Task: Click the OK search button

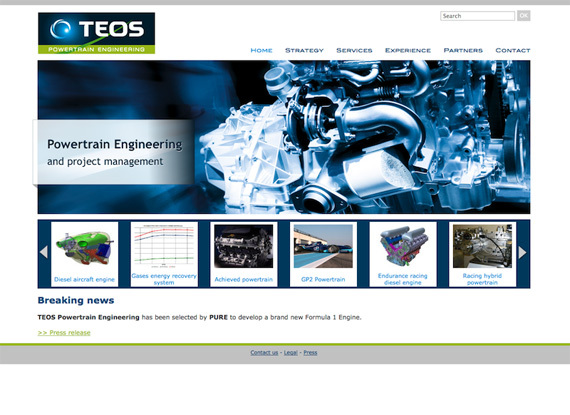Action: click(x=523, y=16)
